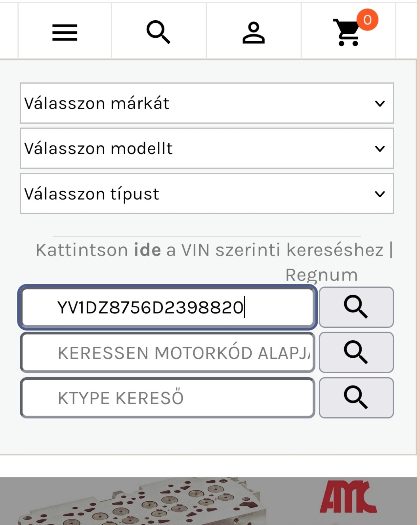The image size is (420, 525).
Task: Focus the VIN field containing YV1DZ8756D2398820
Action: [167, 307]
